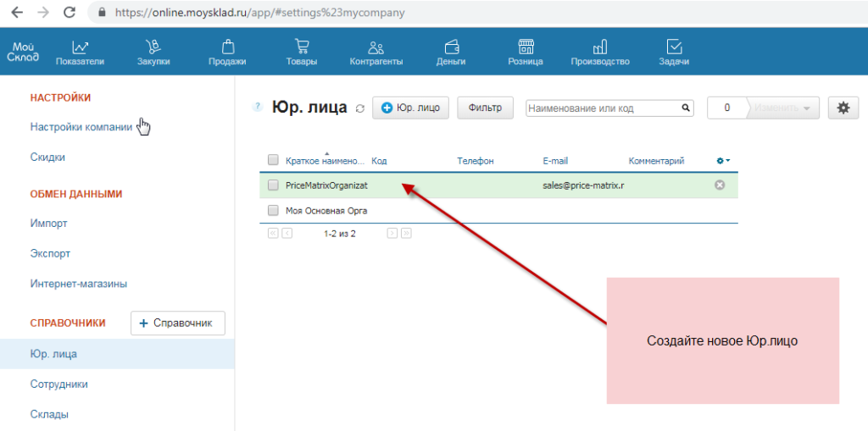
Task: Click the add Юр. лицо button
Action: (410, 108)
